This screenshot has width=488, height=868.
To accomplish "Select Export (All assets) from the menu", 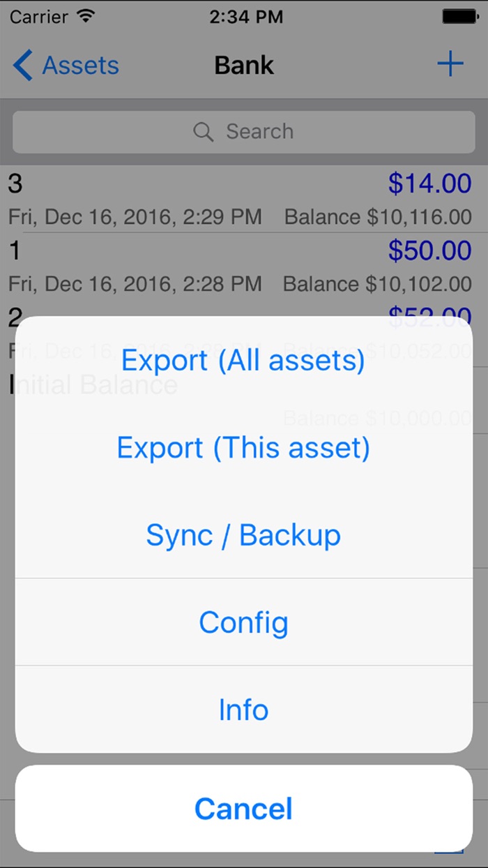I will click(x=244, y=360).
